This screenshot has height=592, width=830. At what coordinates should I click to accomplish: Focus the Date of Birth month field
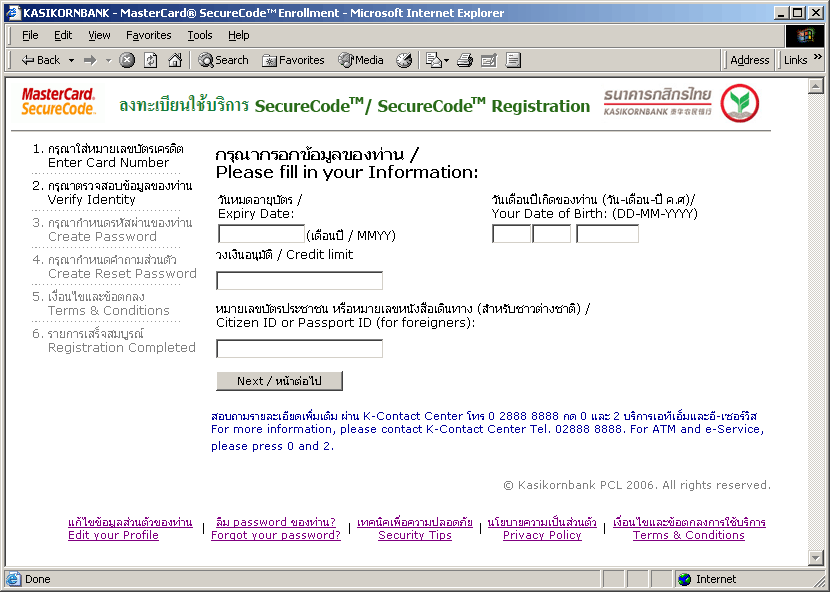tap(552, 234)
